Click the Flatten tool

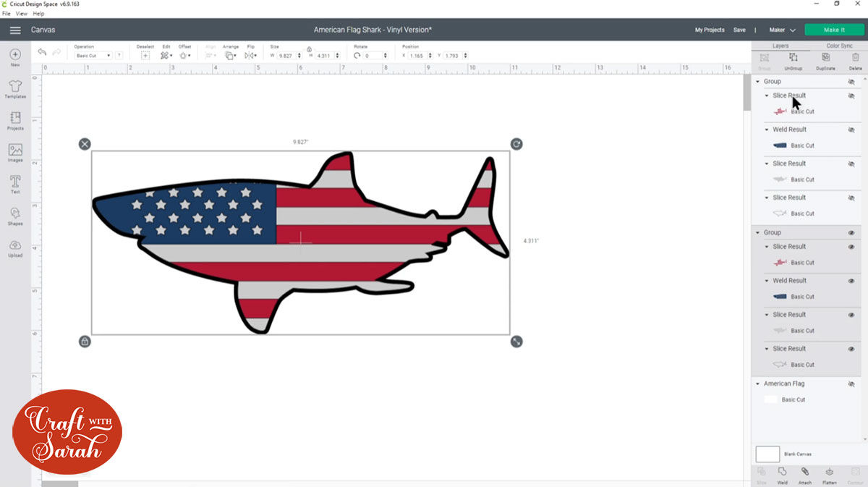830,475
